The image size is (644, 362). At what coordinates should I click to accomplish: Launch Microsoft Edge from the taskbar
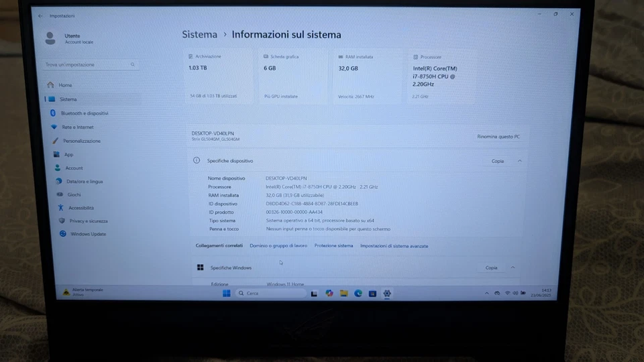tap(358, 293)
